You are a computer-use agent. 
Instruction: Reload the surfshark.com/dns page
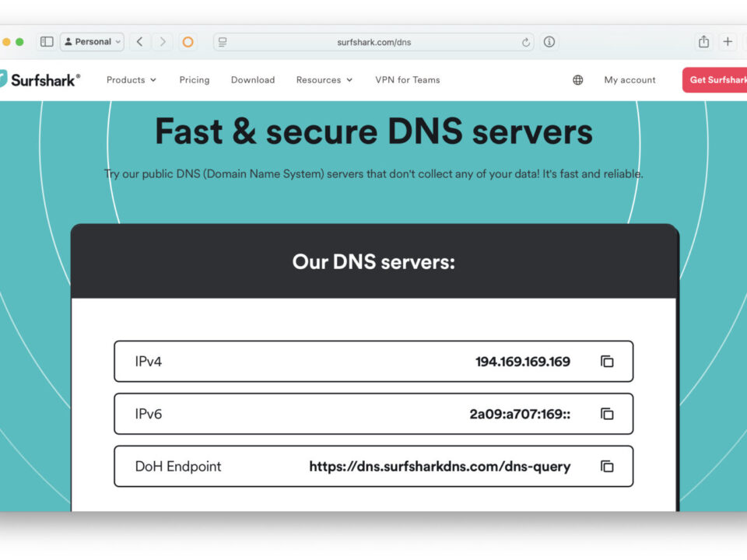525,42
